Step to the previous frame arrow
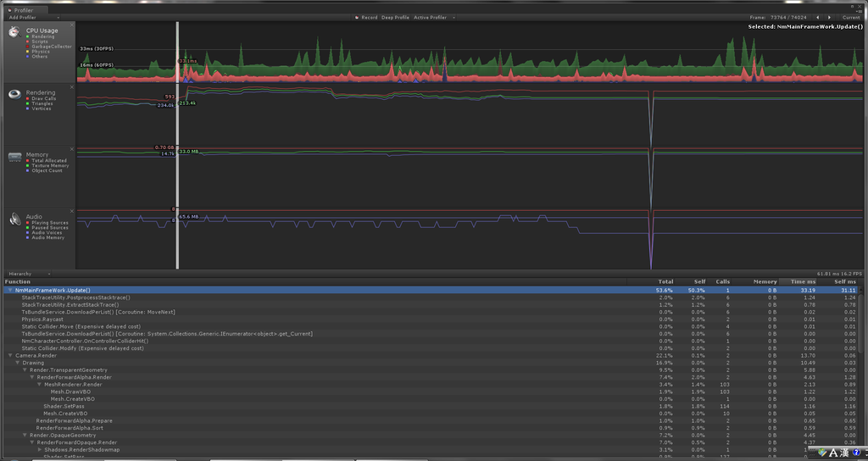Image resolution: width=868 pixels, height=461 pixels. pyautogui.click(x=818, y=17)
